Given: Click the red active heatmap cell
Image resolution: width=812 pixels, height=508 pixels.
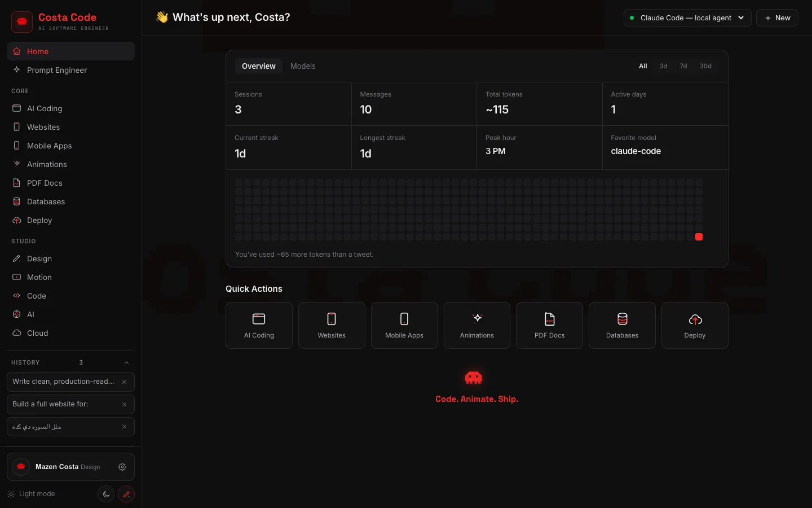Looking at the screenshot, I should point(699,237).
